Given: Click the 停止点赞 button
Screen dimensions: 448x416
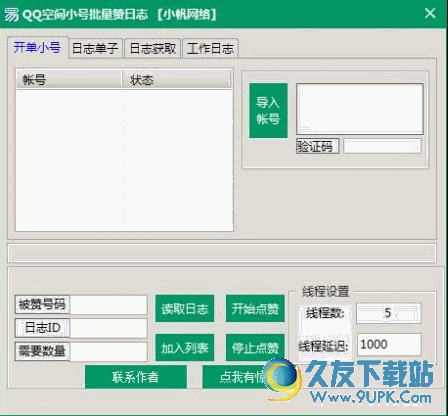Looking at the screenshot, I should pos(255,348).
